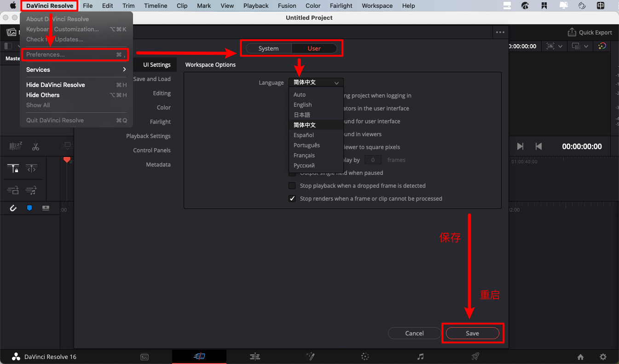Uncheck 'Stop renders when a frame cannot be processed'

(x=292, y=199)
